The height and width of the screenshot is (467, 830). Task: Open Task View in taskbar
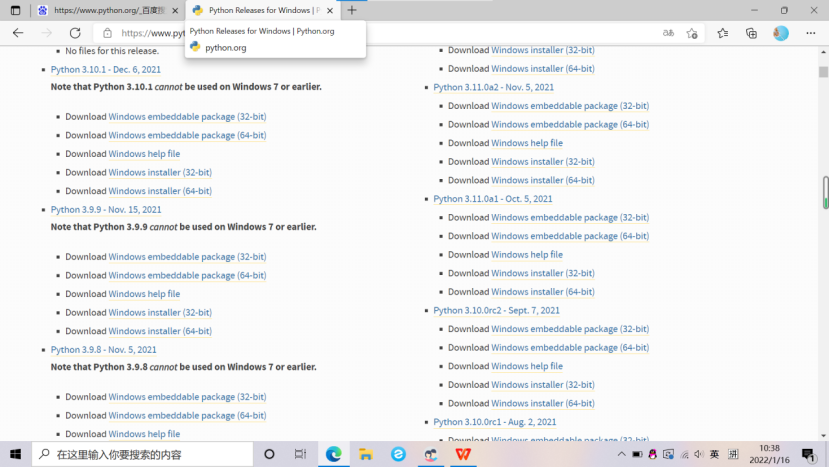point(300,454)
